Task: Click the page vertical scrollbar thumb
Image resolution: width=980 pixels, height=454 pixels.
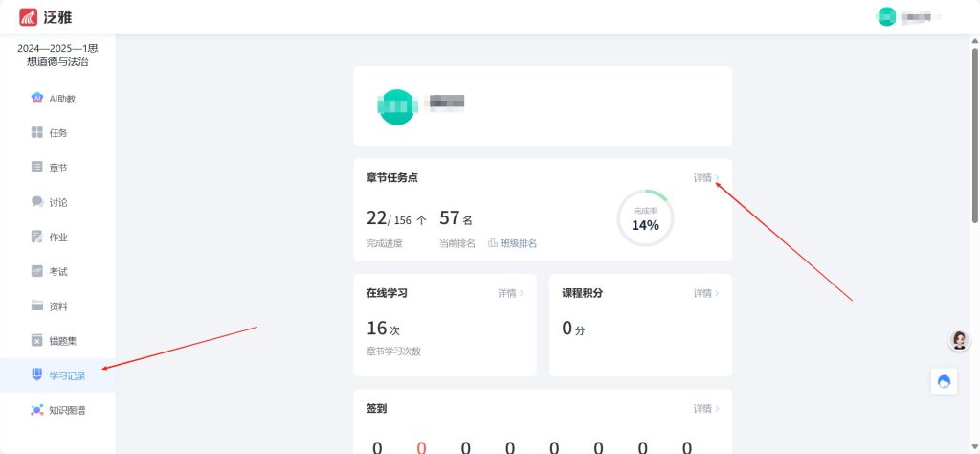Action: 975,135
